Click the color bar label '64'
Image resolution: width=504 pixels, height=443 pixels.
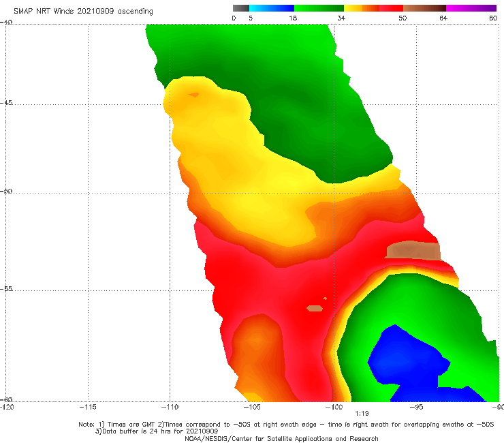point(443,18)
